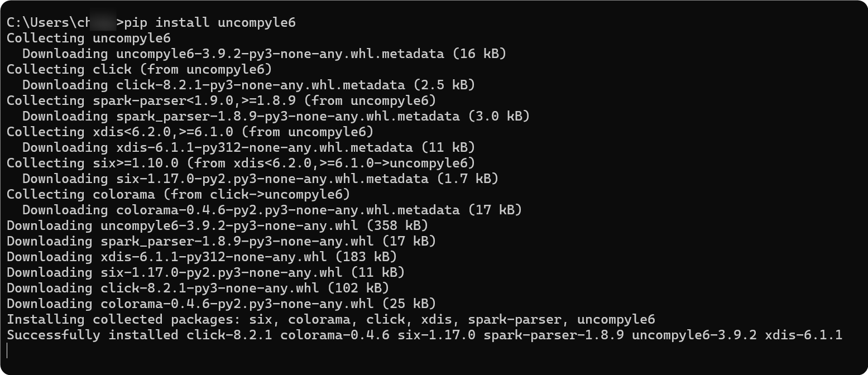Click the 'Collecting uncompyle6' output line
Viewport: 868px width, 375px height.
tap(88, 39)
